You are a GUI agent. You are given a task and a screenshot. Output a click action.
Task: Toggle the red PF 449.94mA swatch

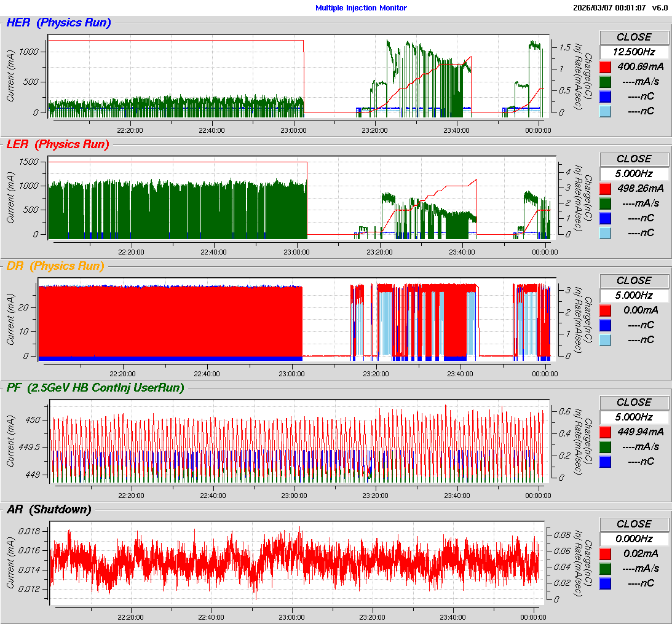point(605,432)
